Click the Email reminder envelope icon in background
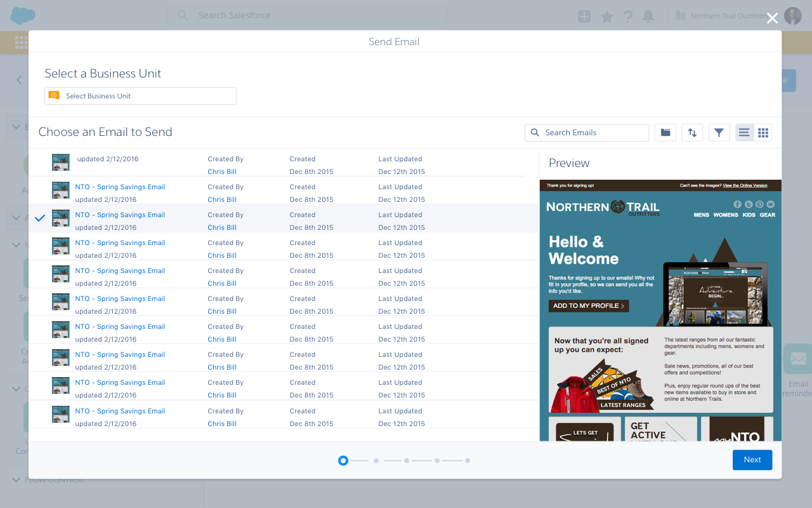 (x=797, y=359)
